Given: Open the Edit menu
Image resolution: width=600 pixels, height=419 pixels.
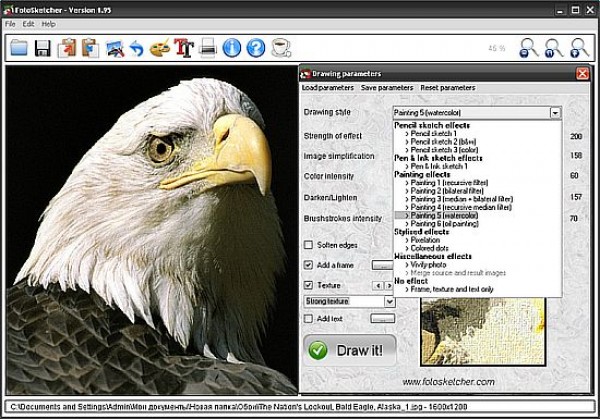Looking at the screenshot, I should 28,23.
